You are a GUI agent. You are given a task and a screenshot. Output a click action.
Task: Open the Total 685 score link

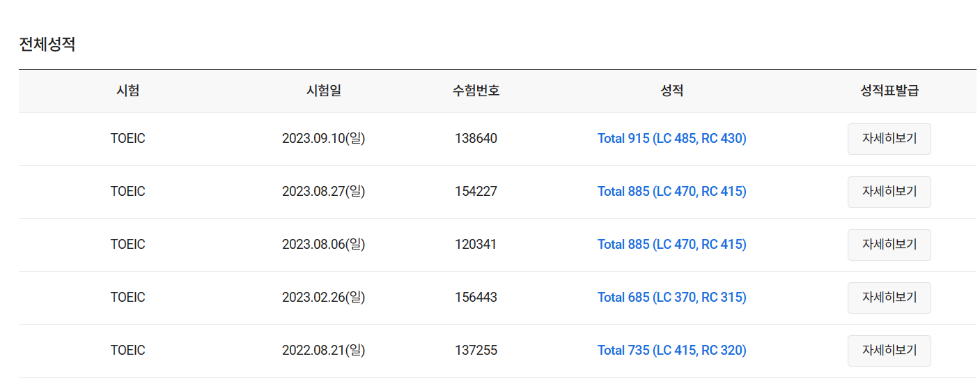tap(671, 298)
